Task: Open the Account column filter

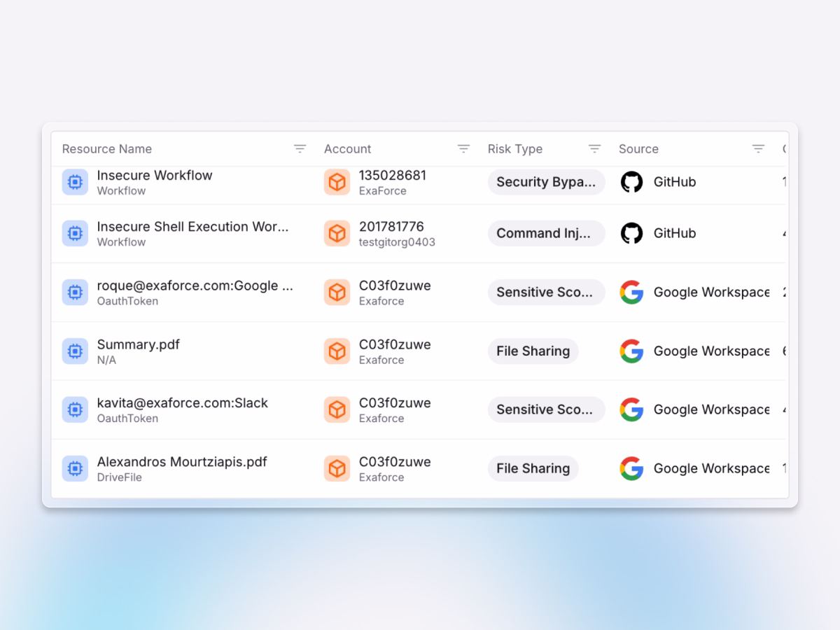Action: coord(463,148)
